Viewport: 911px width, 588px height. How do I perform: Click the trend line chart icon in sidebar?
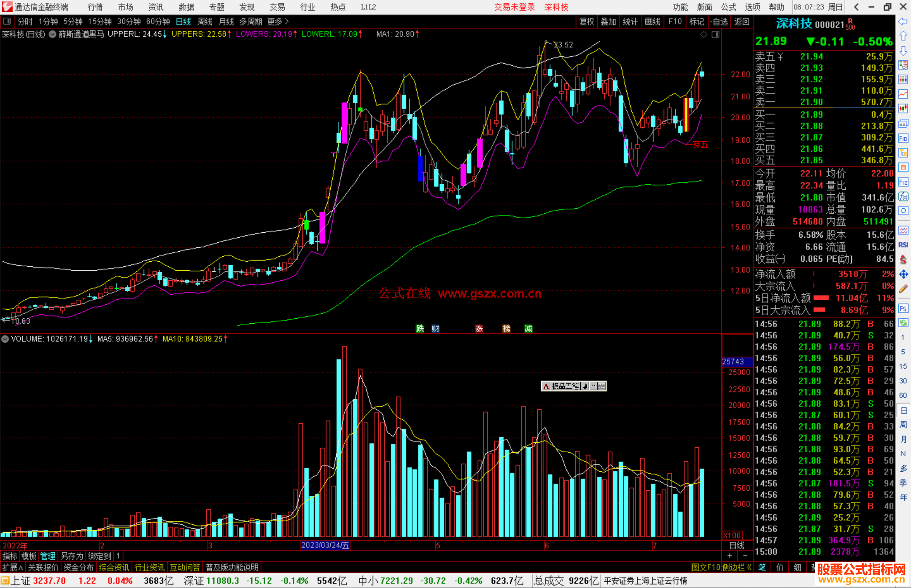click(x=903, y=94)
